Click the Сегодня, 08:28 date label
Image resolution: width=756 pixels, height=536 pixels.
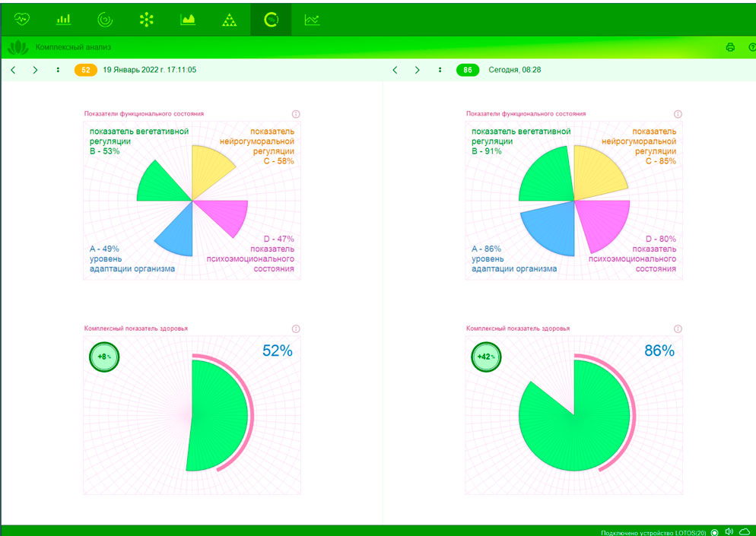514,70
